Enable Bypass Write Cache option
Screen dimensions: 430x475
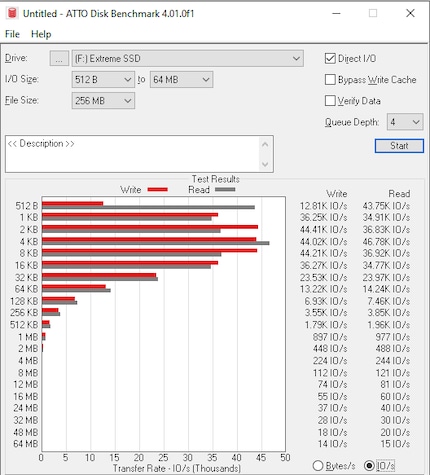click(x=330, y=80)
